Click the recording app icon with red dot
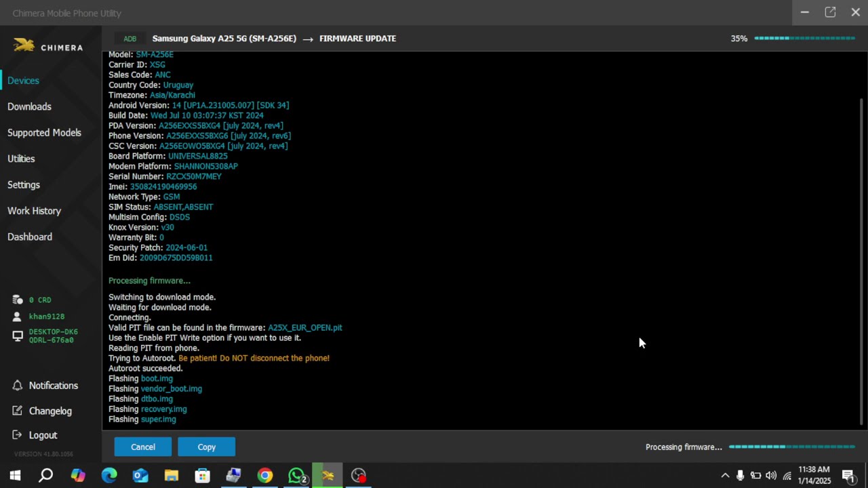 [x=359, y=476]
